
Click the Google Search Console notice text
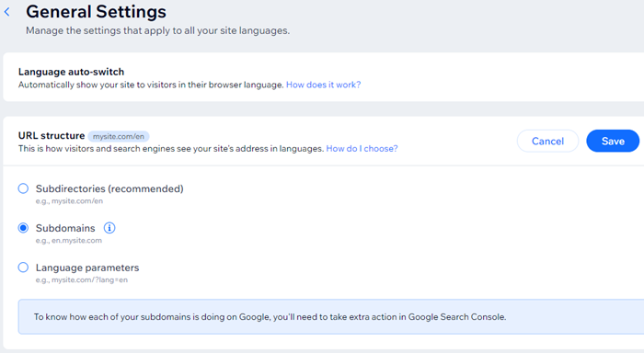(x=270, y=317)
